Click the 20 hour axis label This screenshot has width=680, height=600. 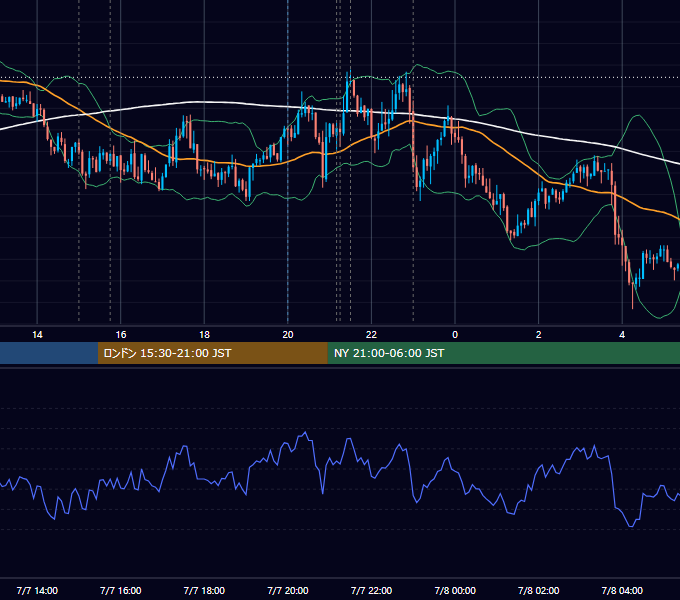coord(288,335)
